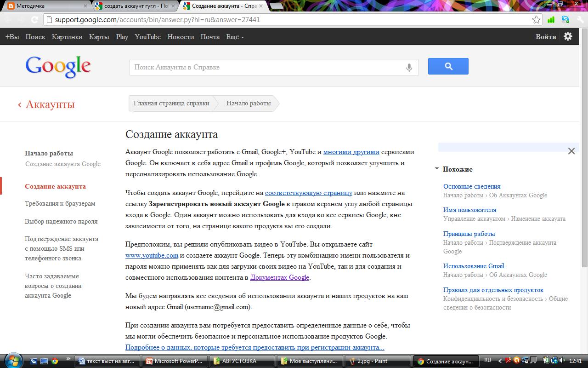
Task: Click the browser forward arrow
Action: 22,20
